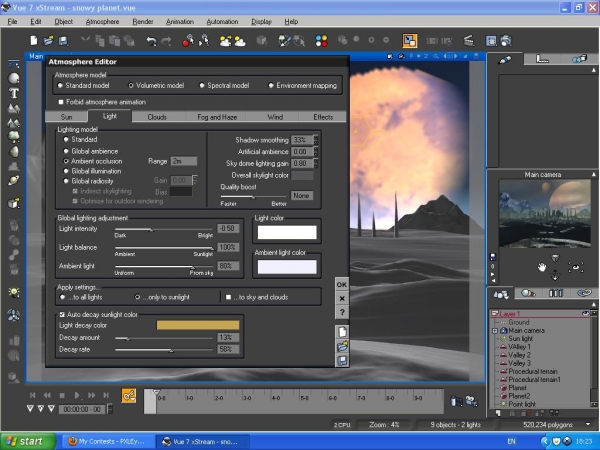Open the status bar polygons dropdown arrow
Screen dimensions: 600x450
click(588, 424)
